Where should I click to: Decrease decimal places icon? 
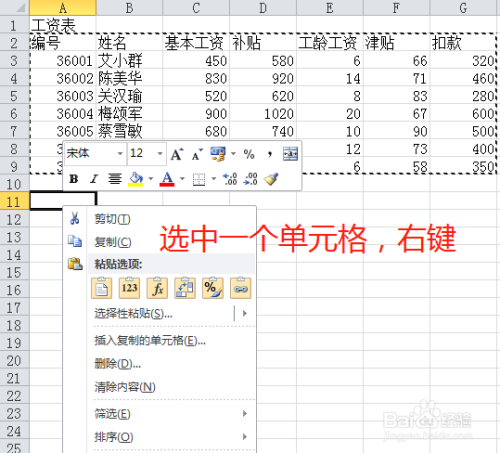[x=250, y=179]
